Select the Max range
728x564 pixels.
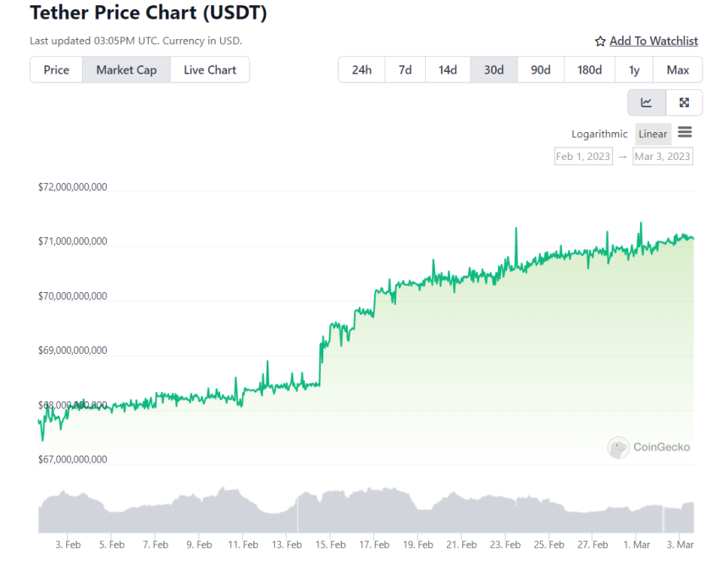pos(677,69)
